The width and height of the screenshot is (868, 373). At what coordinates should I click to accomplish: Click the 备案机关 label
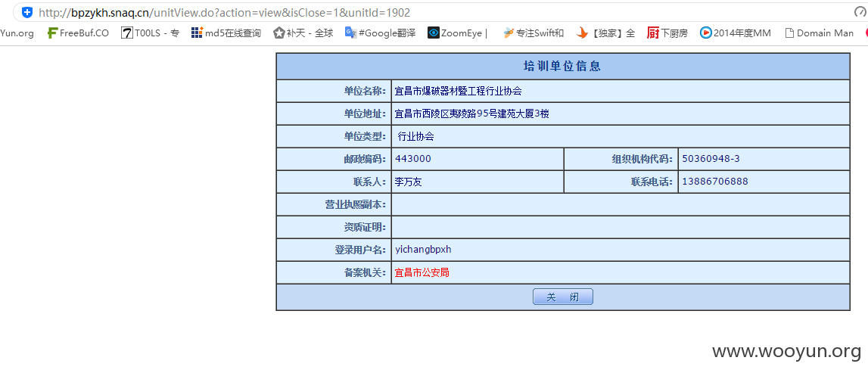tap(365, 272)
